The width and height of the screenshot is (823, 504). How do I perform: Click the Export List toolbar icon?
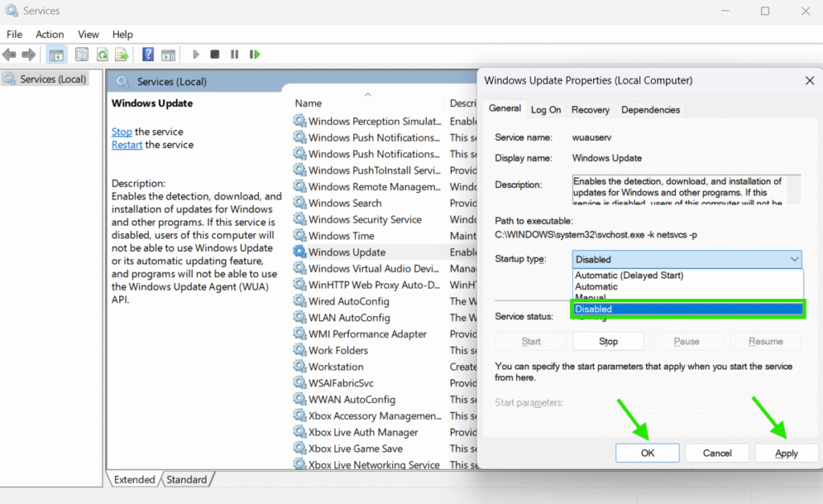[x=121, y=55]
